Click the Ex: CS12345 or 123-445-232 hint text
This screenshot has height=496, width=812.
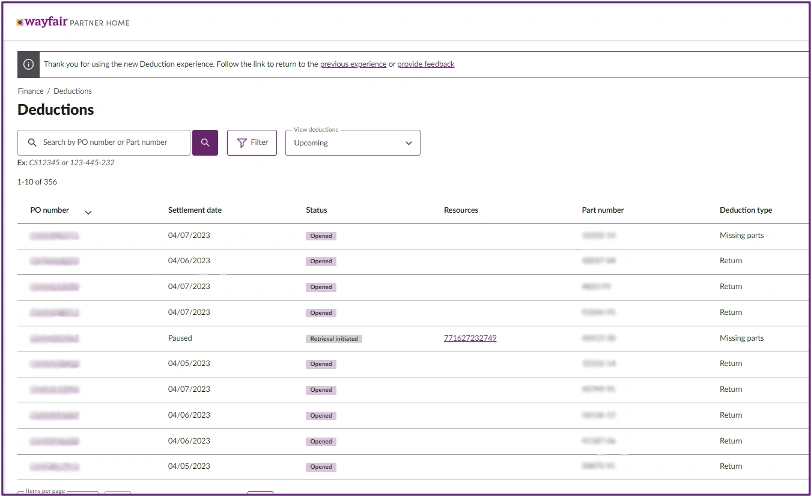[66, 163]
